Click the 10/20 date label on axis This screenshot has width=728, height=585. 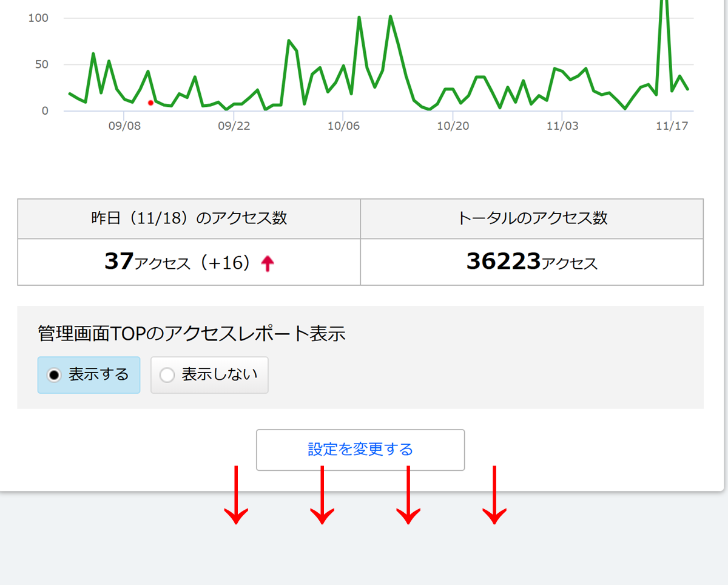pos(453,126)
